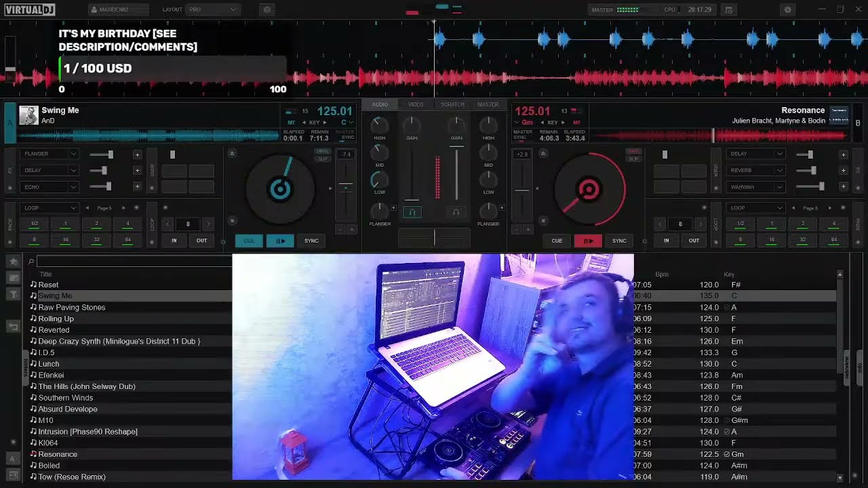The width and height of the screenshot is (868, 488).
Task: Open the right deck LOOP pads dropdown
Action: tap(755, 207)
